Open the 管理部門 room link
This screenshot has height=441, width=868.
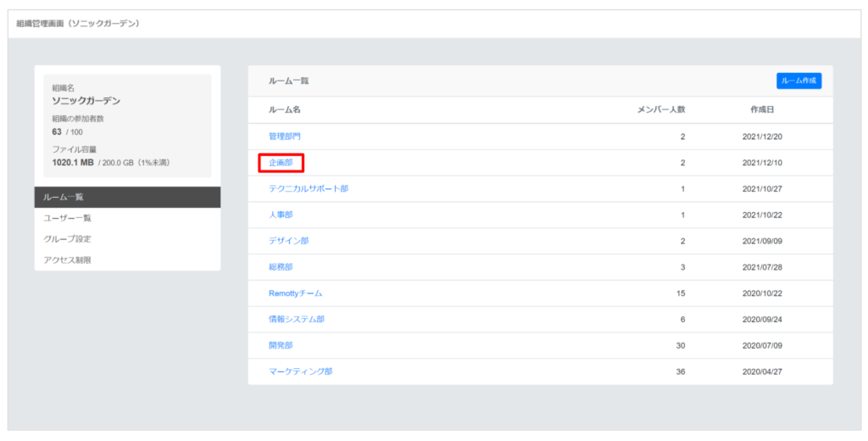click(285, 137)
